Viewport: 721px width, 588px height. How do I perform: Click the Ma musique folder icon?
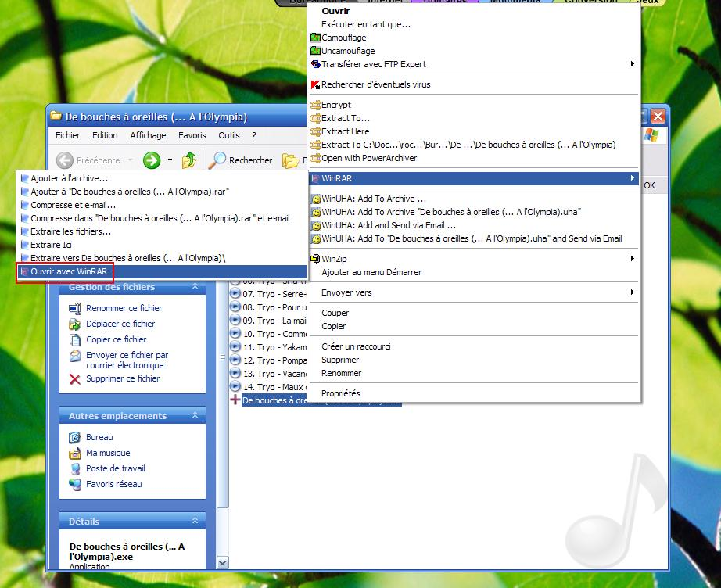(75, 454)
